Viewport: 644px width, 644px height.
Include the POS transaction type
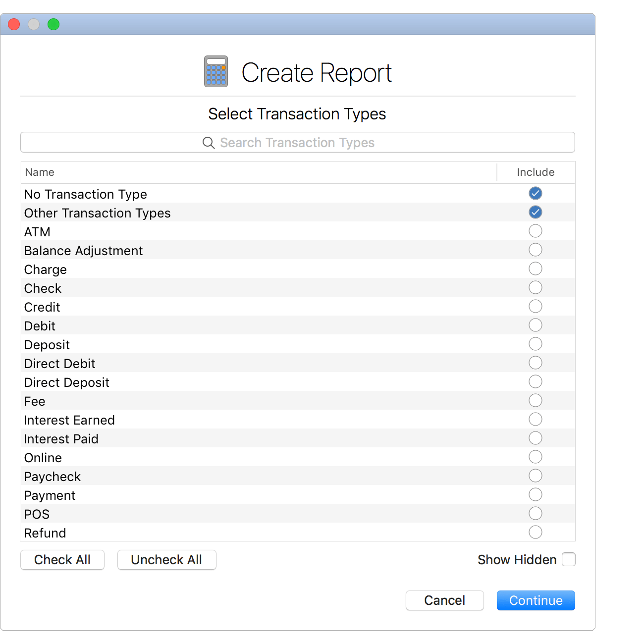pos(536,513)
